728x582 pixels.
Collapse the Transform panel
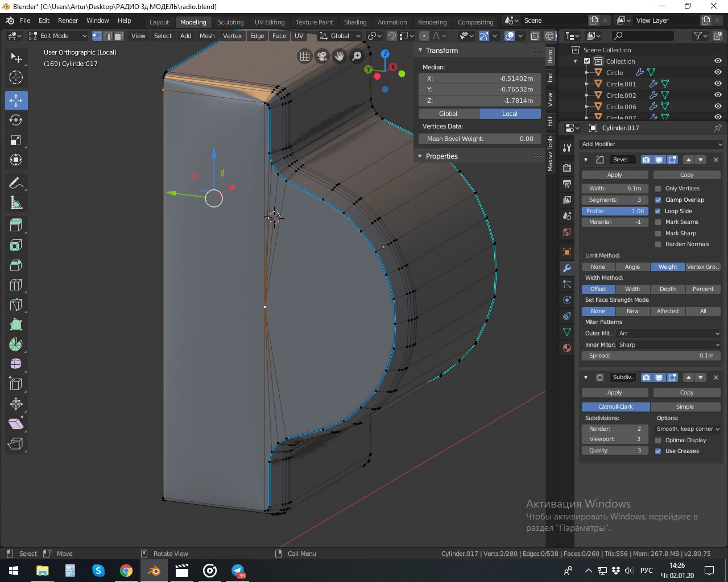point(420,51)
